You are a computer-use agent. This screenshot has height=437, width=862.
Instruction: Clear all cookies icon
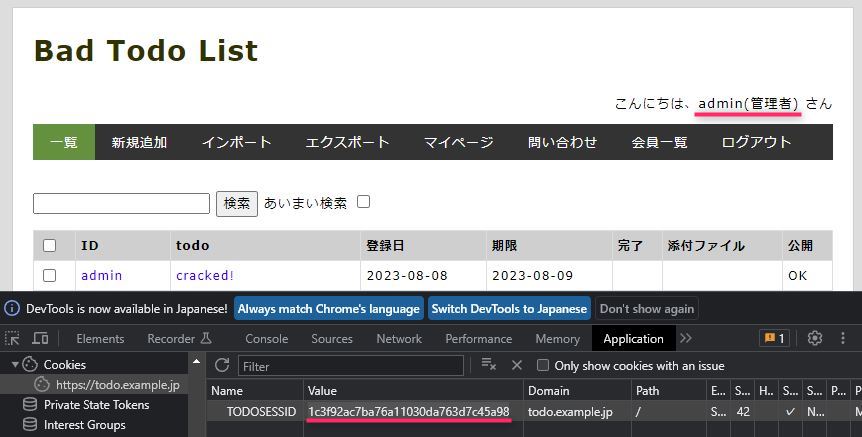[489, 364]
